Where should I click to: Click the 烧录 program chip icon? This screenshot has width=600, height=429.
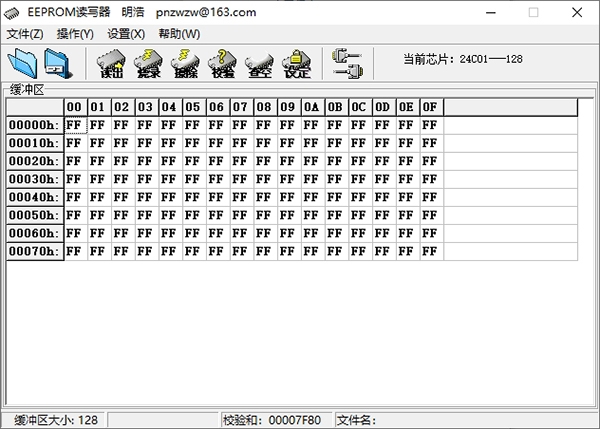148,64
